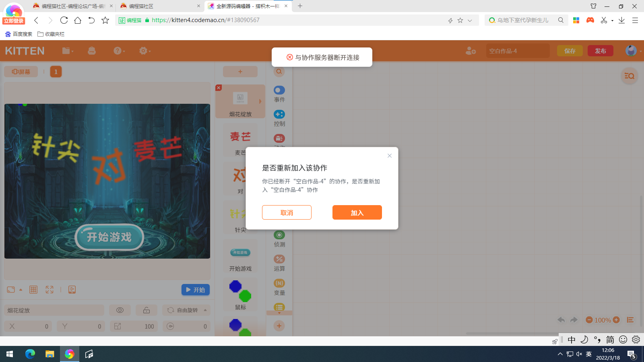Viewport: 644px width, 362px height.
Task: Zoom in workspace with plus button
Action: (x=616, y=320)
